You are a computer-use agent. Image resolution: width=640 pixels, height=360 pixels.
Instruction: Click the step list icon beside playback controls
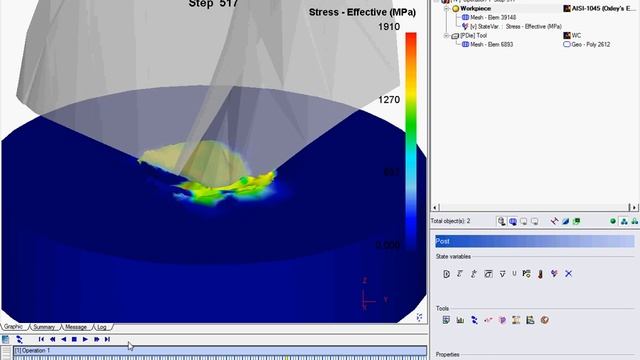[5, 339]
